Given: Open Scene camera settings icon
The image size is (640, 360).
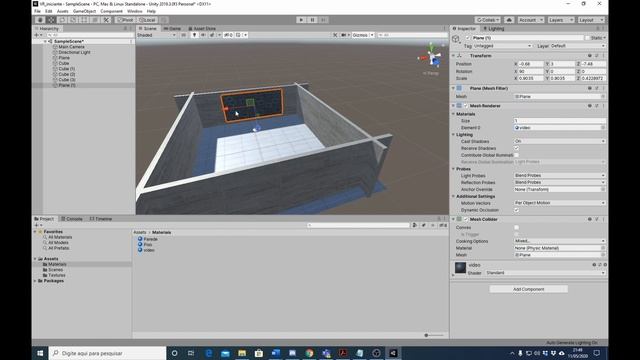Looking at the screenshot, I should click(344, 35).
